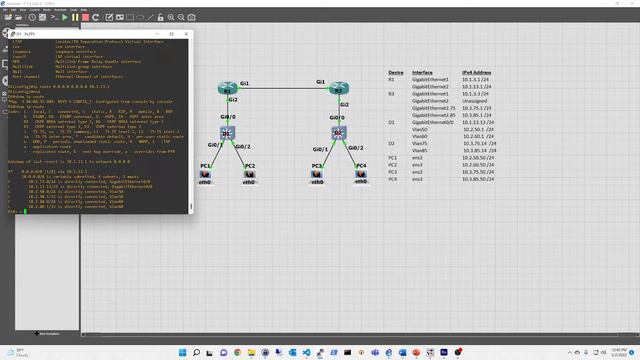
Task: Open PowerPoint from the taskbar
Action: coord(416,352)
